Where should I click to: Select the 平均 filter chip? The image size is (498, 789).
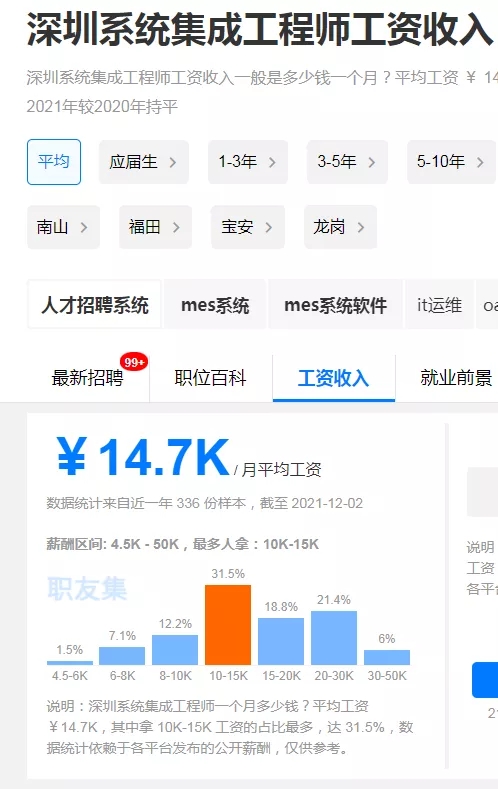pos(54,162)
